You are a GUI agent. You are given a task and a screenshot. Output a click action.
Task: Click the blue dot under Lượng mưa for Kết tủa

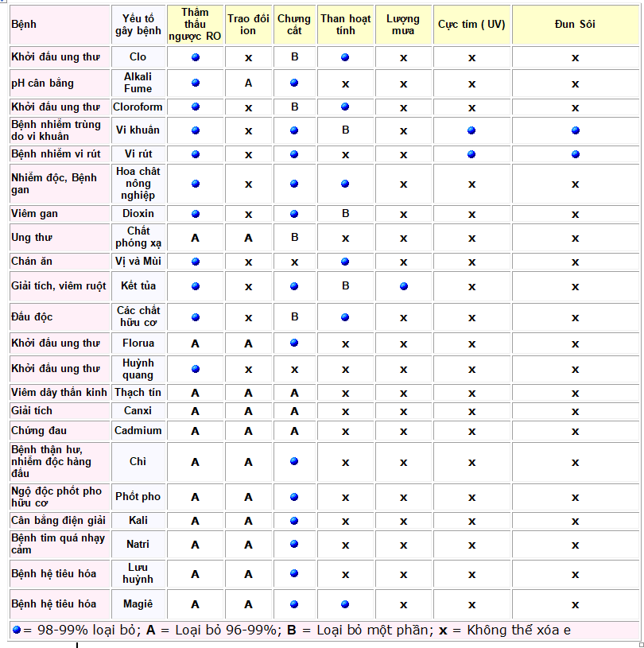pos(403,286)
